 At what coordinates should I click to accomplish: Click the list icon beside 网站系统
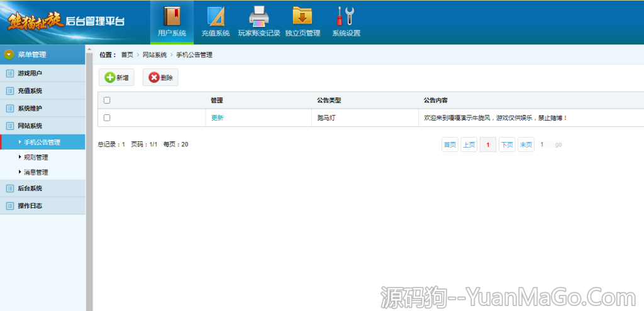tap(10, 126)
